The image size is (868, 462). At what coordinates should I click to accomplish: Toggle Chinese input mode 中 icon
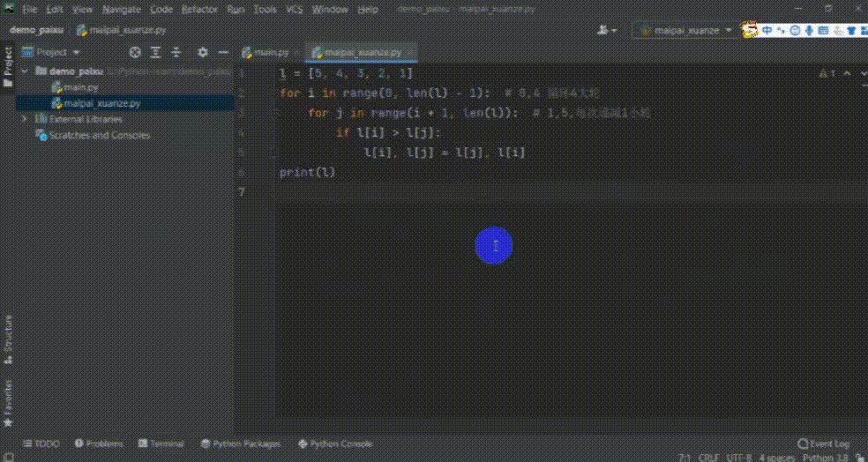[x=767, y=31]
